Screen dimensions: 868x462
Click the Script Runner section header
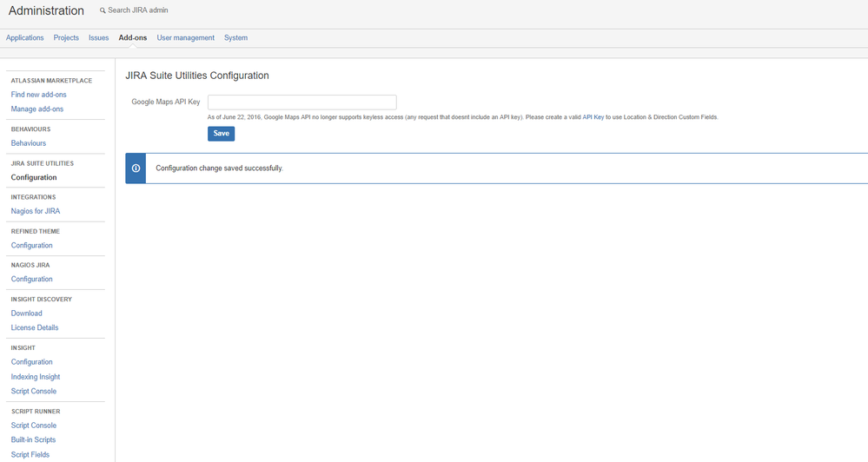click(36, 411)
